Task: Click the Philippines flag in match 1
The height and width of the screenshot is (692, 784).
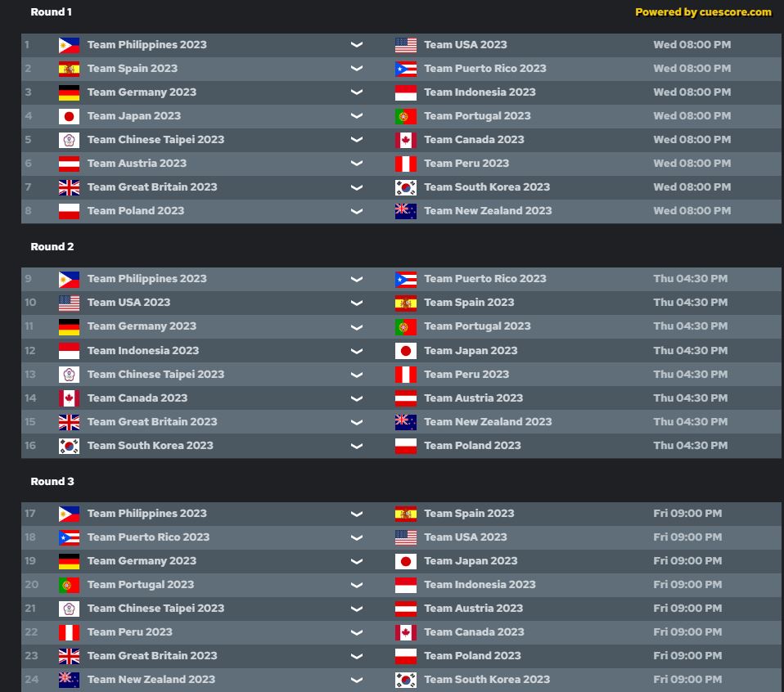Action: tap(69, 45)
